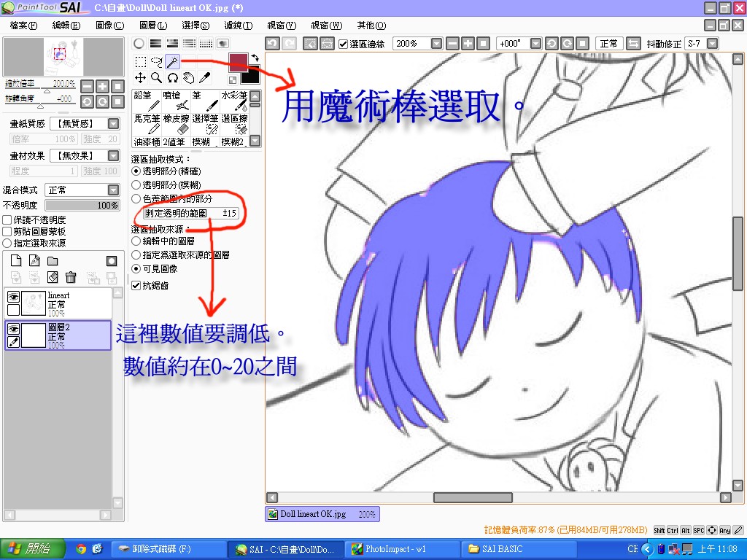The image size is (747, 560).
Task: Click the deselect icon in top toolbar
Action: click(310, 43)
